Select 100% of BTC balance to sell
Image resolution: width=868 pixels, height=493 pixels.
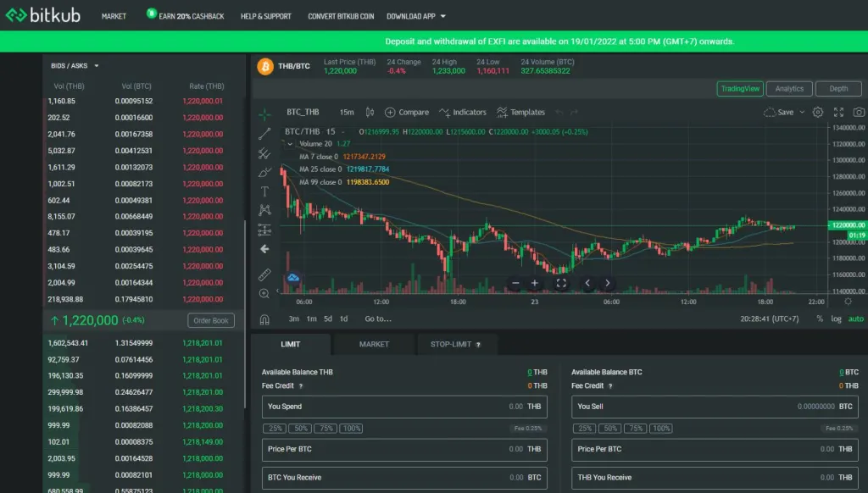(x=661, y=429)
